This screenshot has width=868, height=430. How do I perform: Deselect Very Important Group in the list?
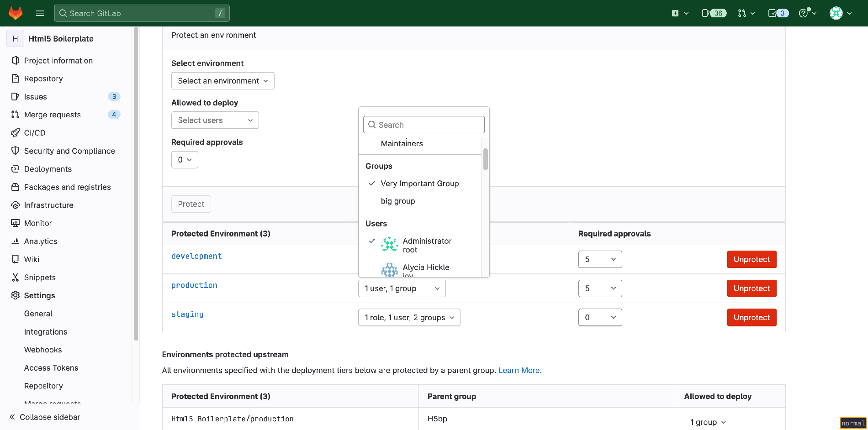coord(420,184)
